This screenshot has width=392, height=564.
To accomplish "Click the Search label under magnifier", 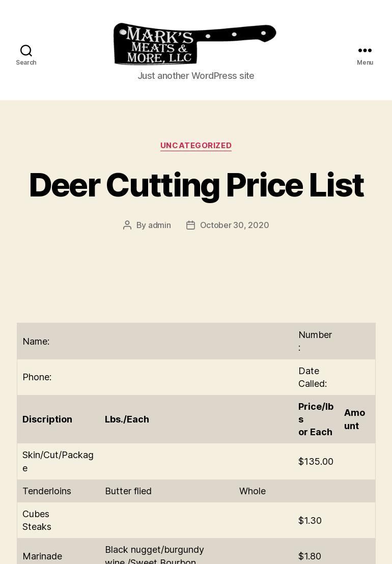I will pos(26,62).
